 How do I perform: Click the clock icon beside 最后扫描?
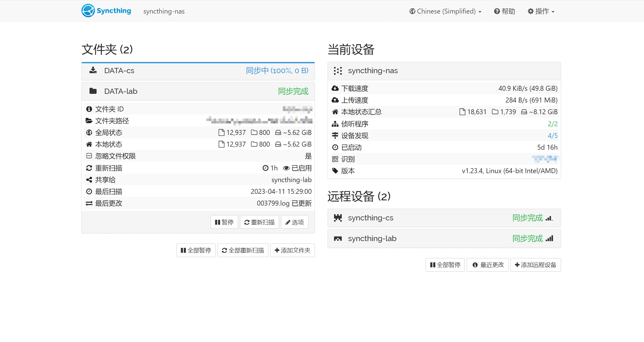coord(89,191)
